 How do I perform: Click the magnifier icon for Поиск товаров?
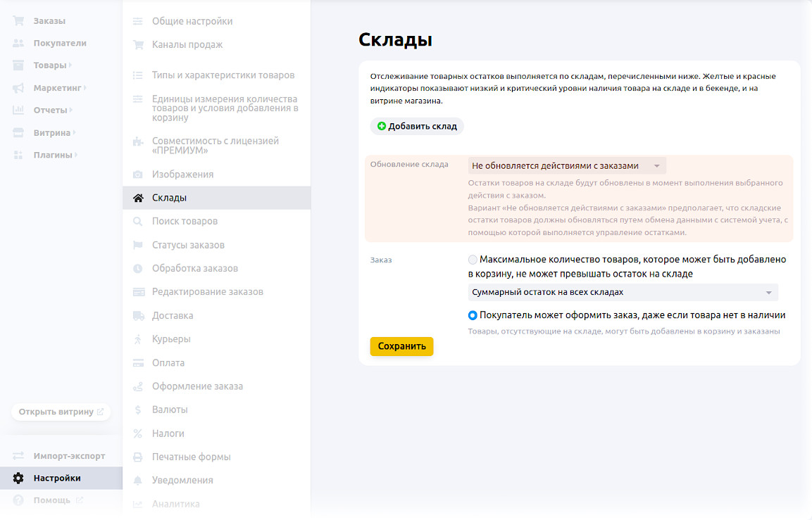(138, 222)
